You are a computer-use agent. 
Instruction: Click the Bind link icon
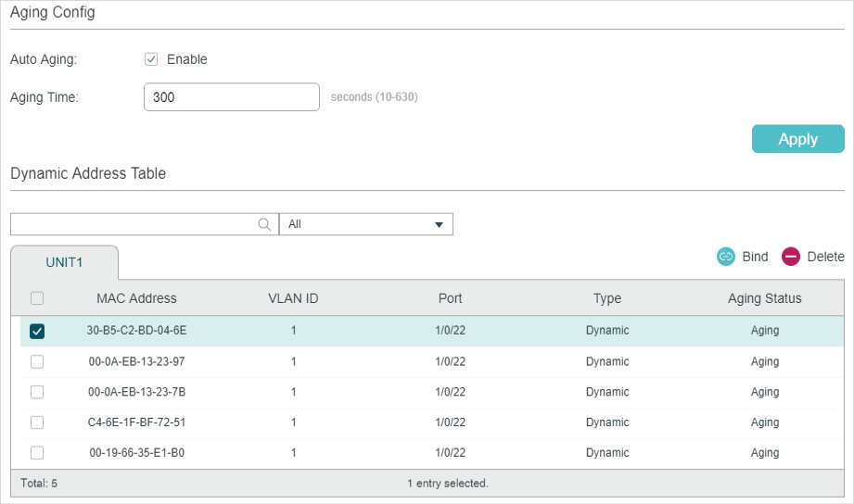coord(726,257)
